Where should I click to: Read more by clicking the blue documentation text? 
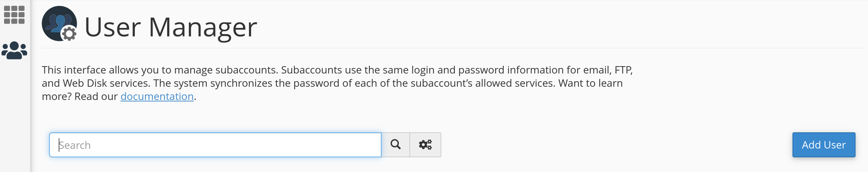coord(157,96)
